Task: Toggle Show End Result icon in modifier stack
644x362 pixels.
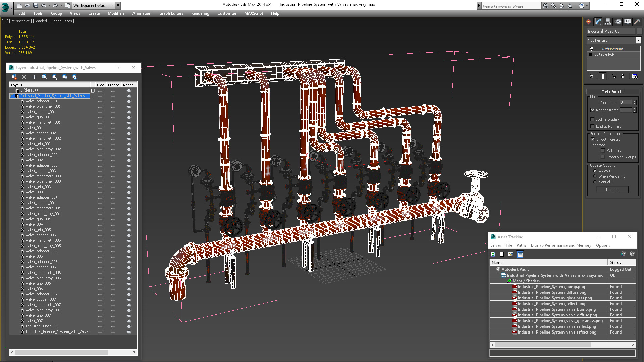Action: (603, 76)
